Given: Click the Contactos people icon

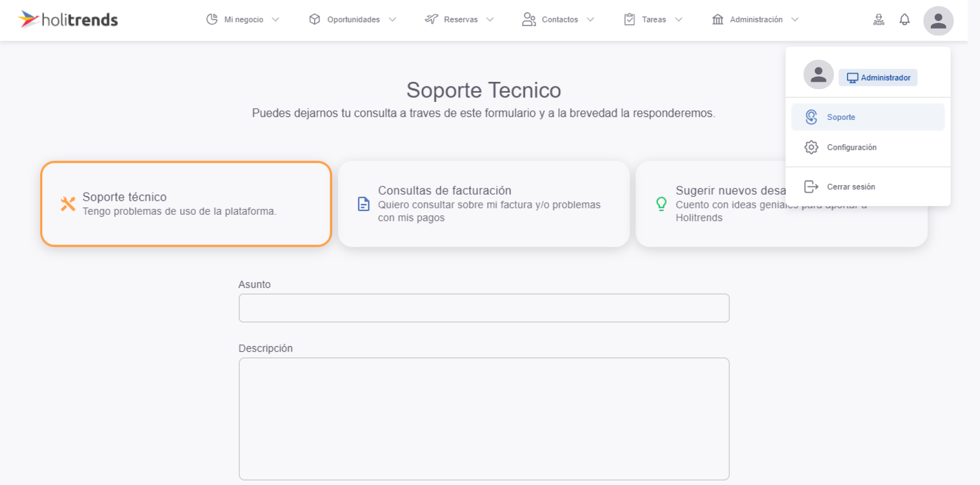Looking at the screenshot, I should tap(529, 20).
